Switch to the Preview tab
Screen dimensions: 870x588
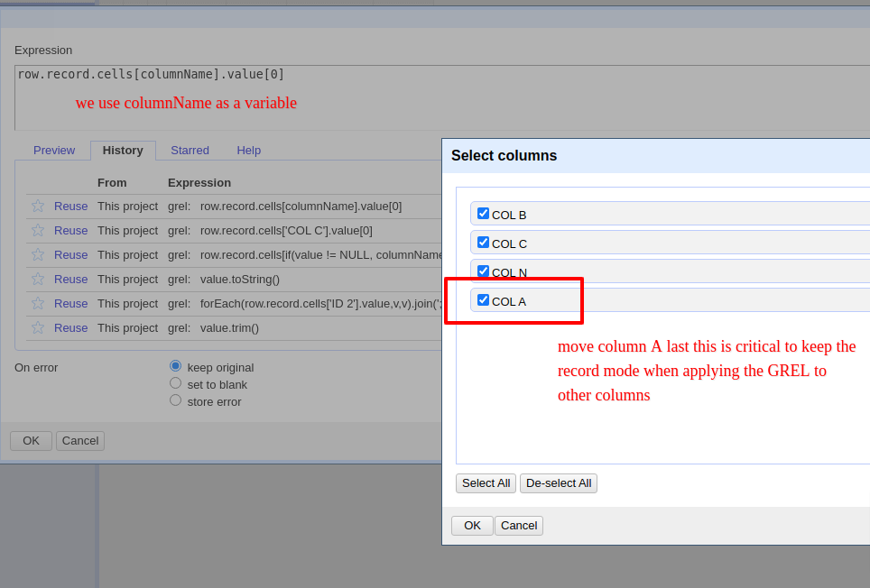click(x=54, y=150)
